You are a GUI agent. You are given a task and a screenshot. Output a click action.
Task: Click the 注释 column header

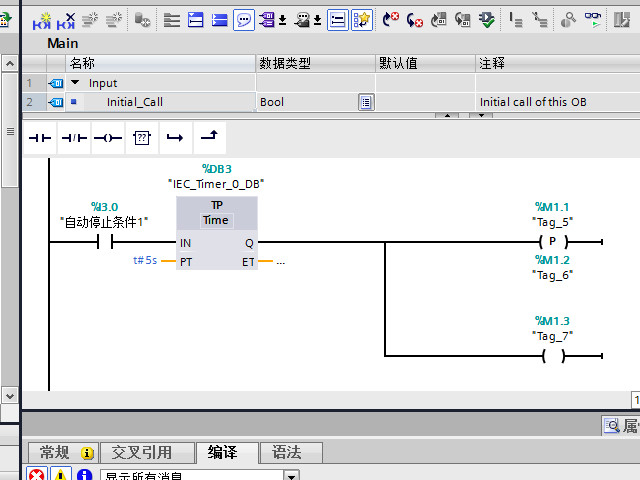click(558, 63)
